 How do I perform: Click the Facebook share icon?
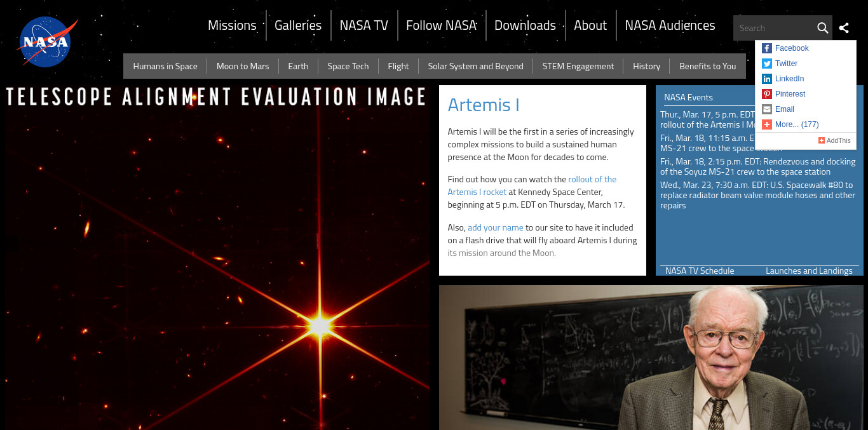[x=767, y=48]
